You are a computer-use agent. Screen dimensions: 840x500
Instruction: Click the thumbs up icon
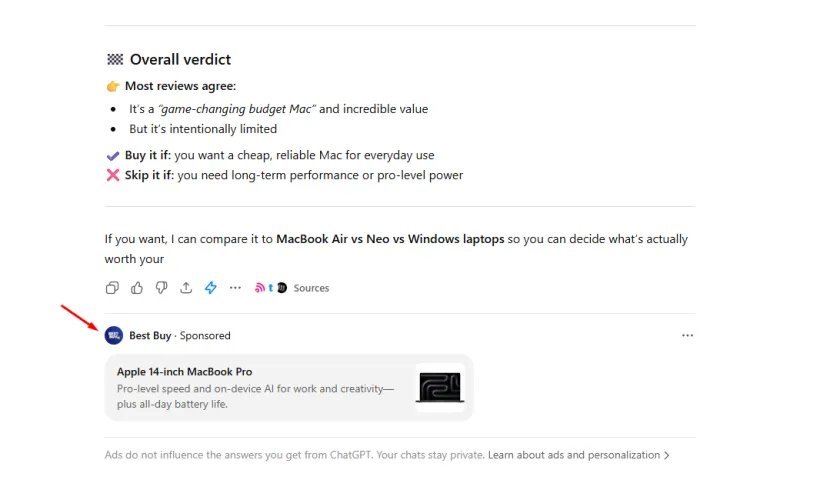[x=137, y=288]
